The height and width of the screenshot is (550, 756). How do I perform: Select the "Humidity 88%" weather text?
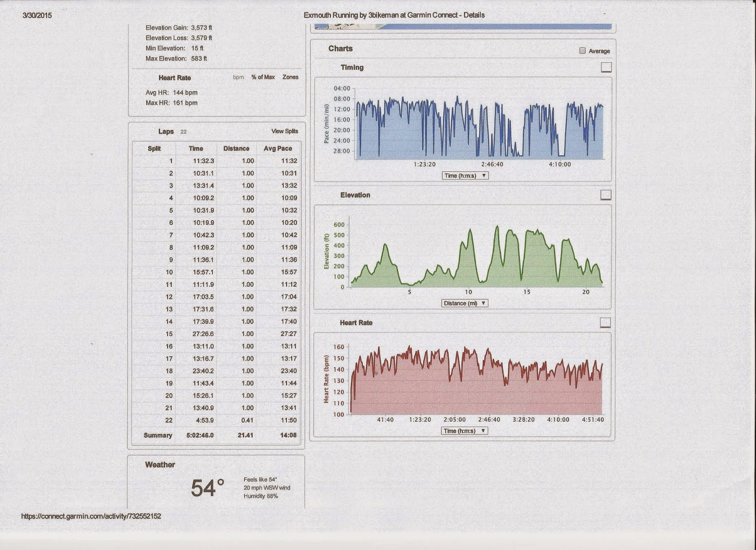click(261, 496)
